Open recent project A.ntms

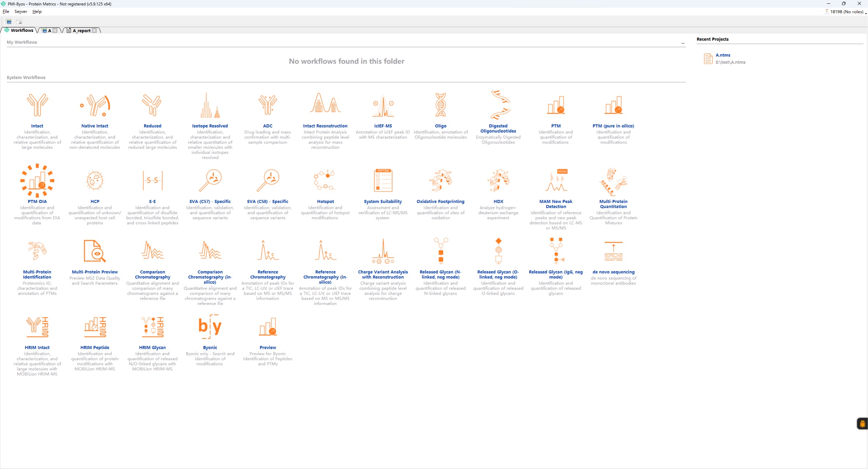point(723,55)
